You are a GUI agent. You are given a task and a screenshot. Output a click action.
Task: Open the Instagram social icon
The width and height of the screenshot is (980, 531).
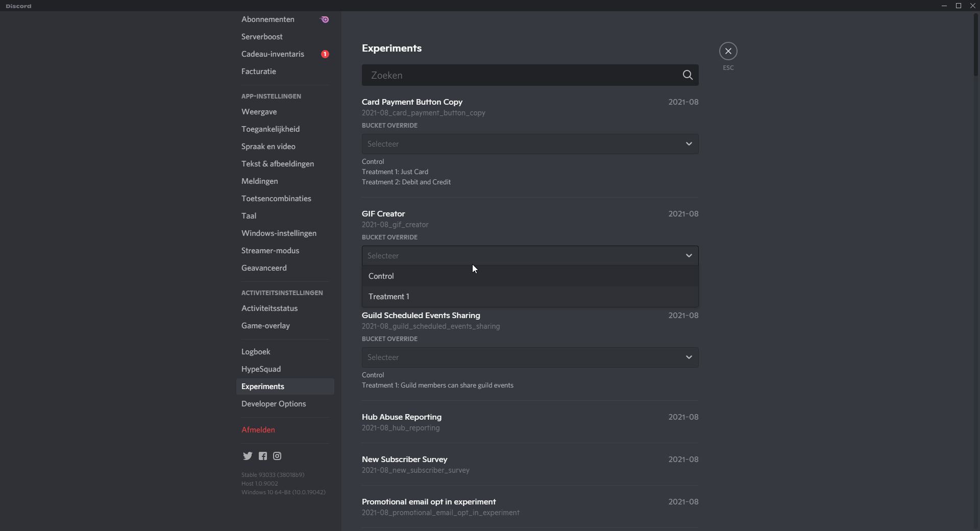click(x=277, y=456)
